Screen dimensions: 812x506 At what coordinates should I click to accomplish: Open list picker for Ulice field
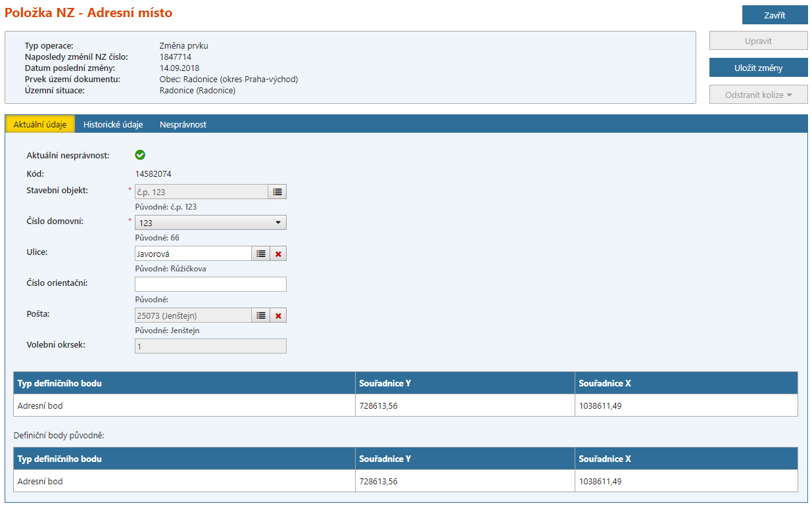pos(261,254)
